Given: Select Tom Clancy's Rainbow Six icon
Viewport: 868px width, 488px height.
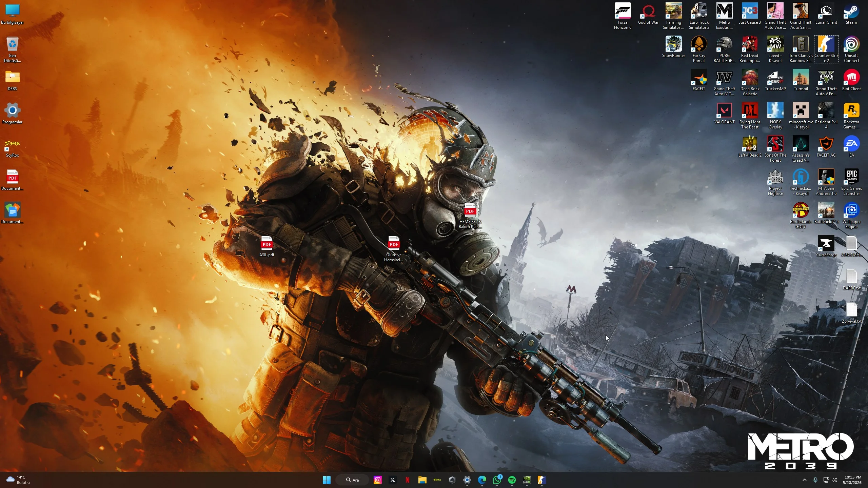Looking at the screenshot, I should pyautogui.click(x=801, y=49).
